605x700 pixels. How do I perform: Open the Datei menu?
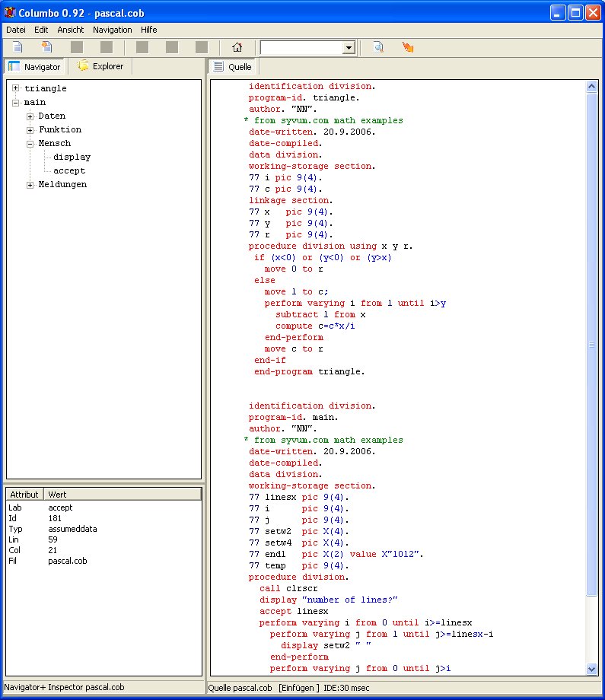[16, 30]
